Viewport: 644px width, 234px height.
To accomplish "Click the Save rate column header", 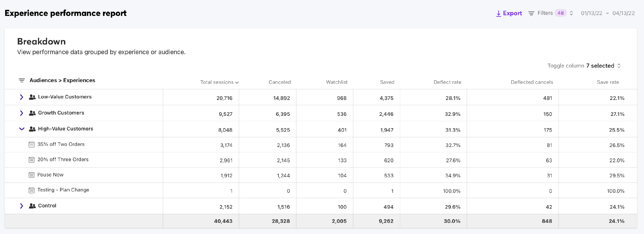I will (608, 82).
